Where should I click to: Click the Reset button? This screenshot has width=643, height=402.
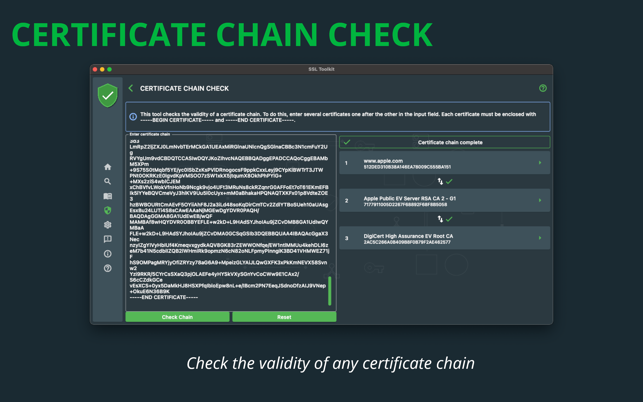(284, 317)
